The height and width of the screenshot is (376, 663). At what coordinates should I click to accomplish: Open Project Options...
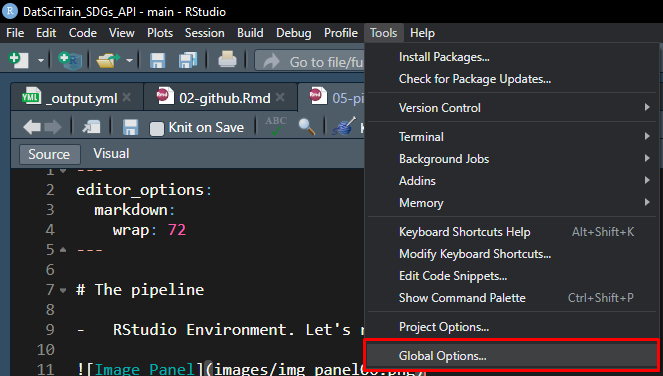512,327
